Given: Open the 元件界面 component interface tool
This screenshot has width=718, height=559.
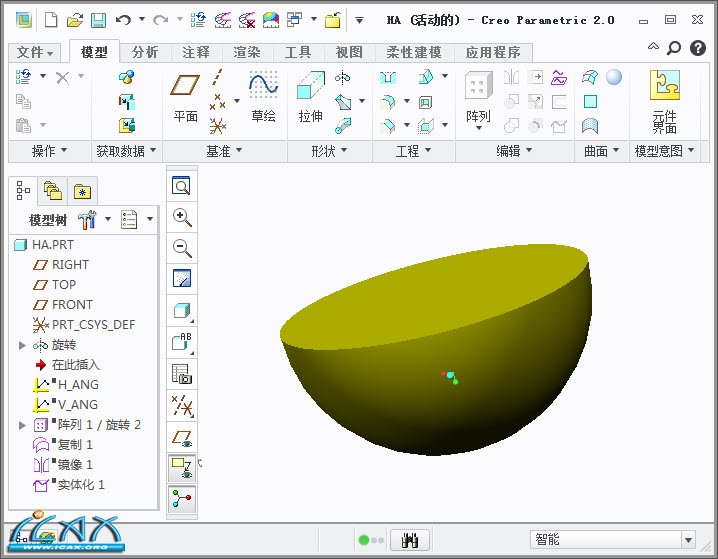Looking at the screenshot, I should (664, 100).
